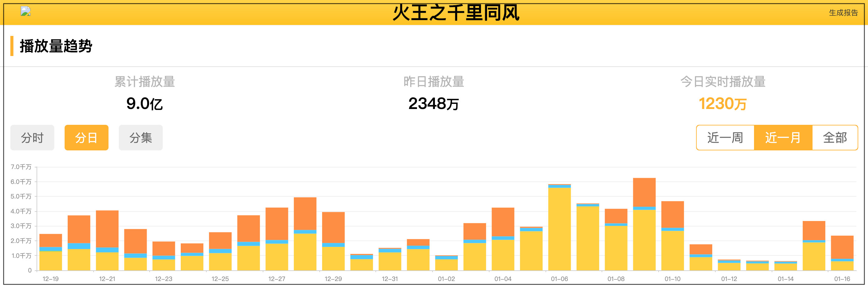
Task: Click the 累计播放量 value 9.0亿
Action: pos(144,104)
